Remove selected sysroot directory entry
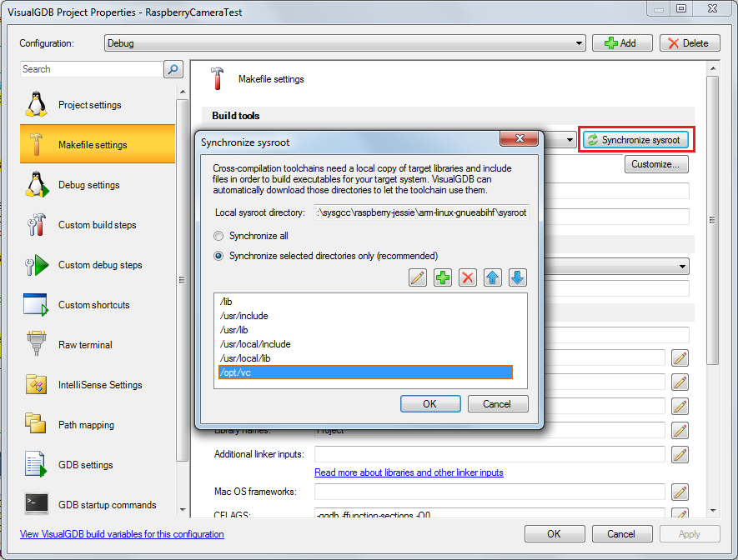Image resolution: width=738 pixels, height=560 pixels. (467, 277)
